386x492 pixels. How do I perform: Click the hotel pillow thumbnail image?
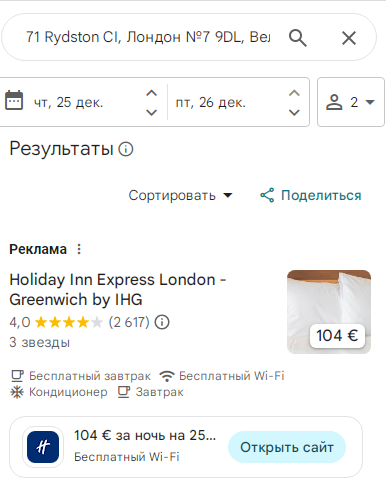pyautogui.click(x=329, y=312)
